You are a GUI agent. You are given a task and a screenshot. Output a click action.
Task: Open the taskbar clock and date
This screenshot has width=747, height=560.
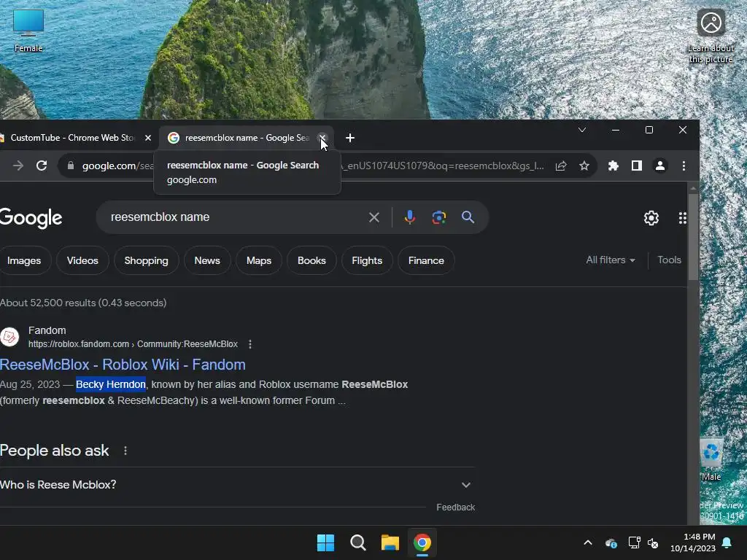click(693, 542)
